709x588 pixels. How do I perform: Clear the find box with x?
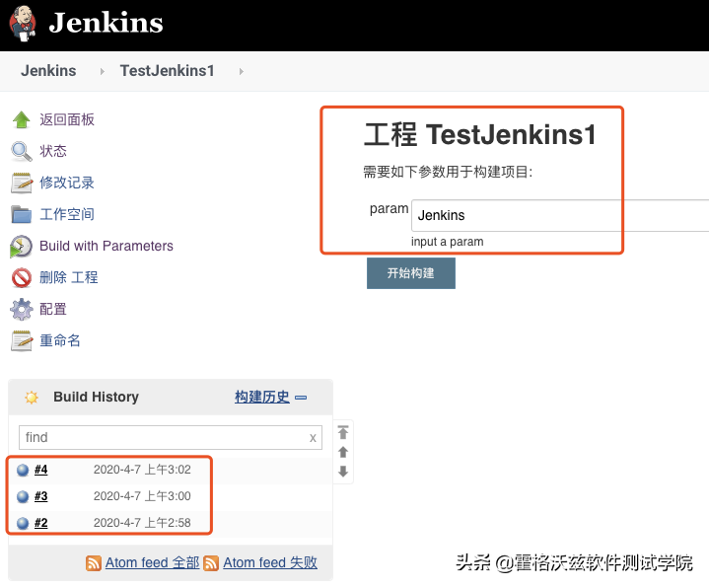[x=313, y=438]
